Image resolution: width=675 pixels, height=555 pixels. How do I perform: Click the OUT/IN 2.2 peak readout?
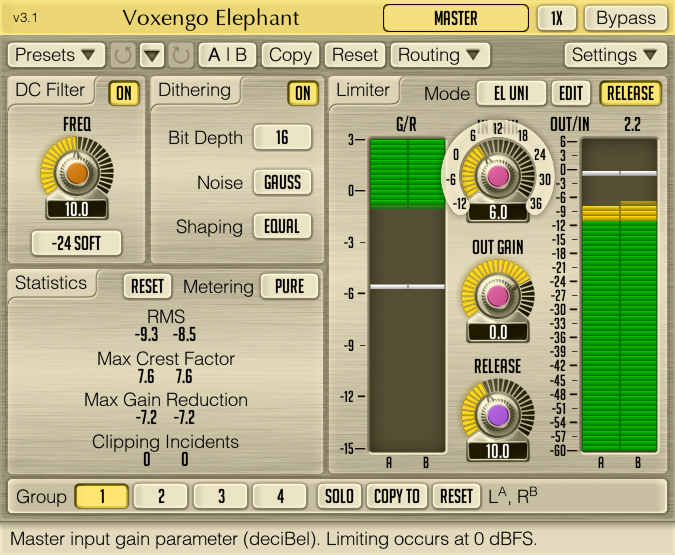point(632,125)
